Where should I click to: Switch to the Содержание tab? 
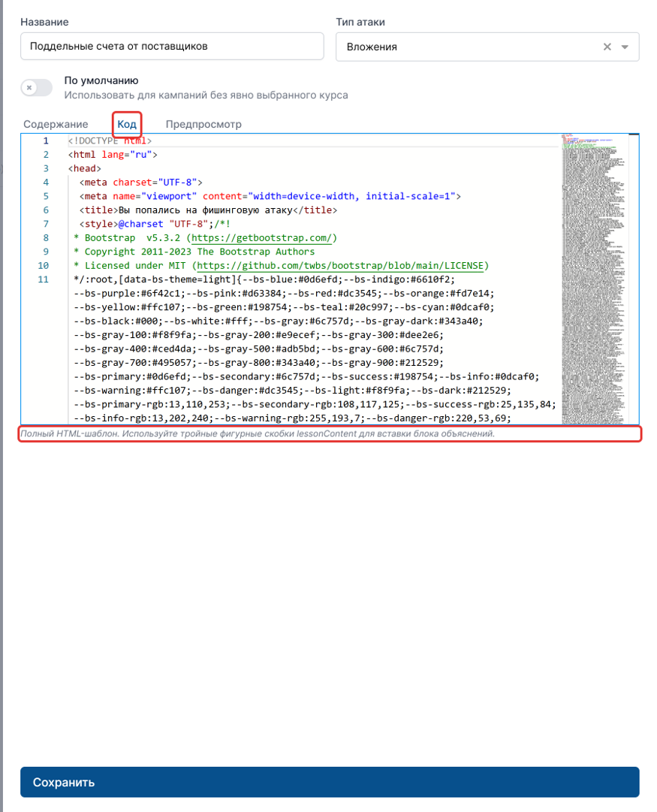56,124
